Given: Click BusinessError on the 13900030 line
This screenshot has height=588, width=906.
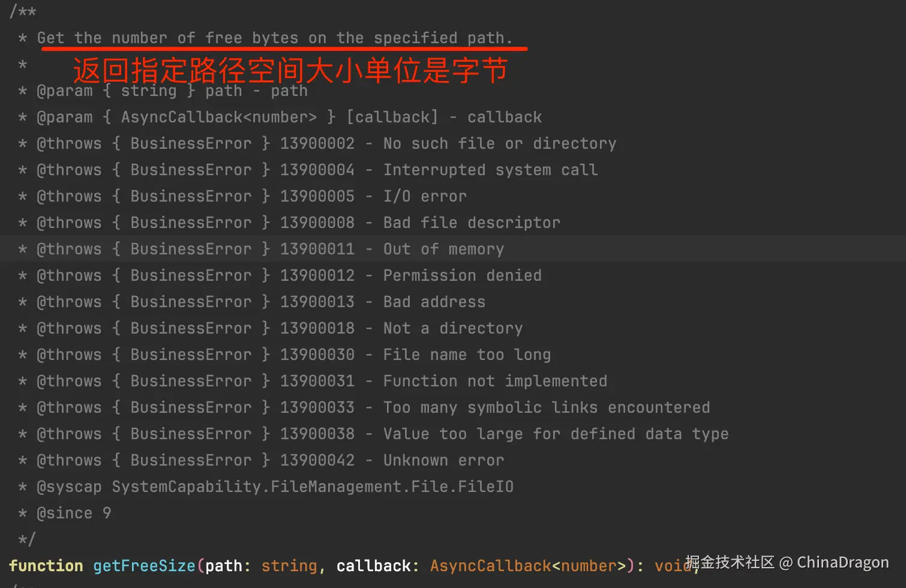Looking at the screenshot, I should 191,355.
